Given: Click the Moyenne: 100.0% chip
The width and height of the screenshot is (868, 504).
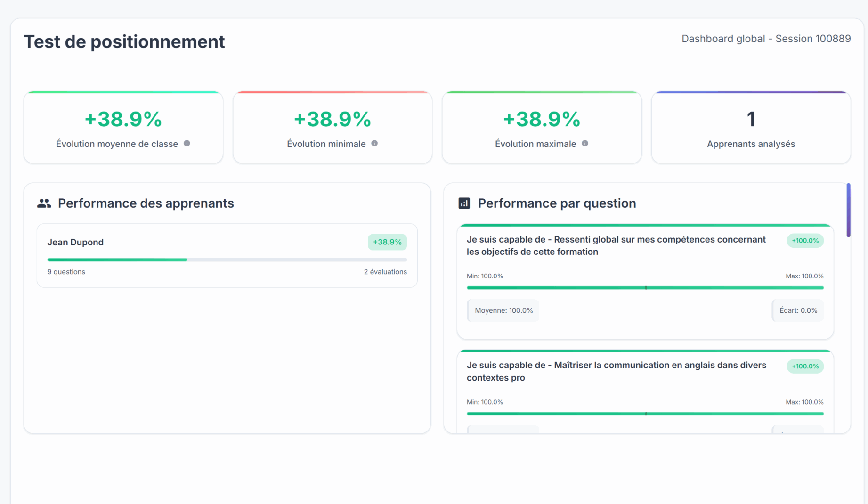Looking at the screenshot, I should (503, 310).
